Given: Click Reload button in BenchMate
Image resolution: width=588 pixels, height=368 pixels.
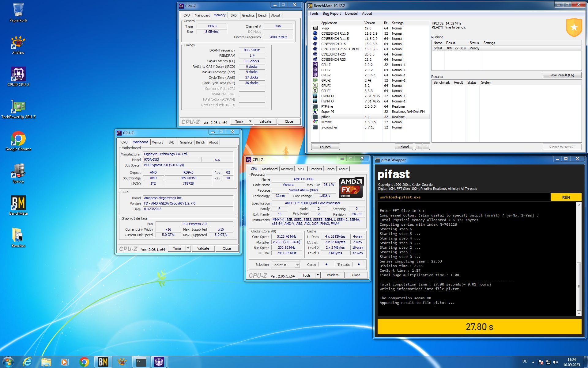Looking at the screenshot, I should [x=403, y=147].
